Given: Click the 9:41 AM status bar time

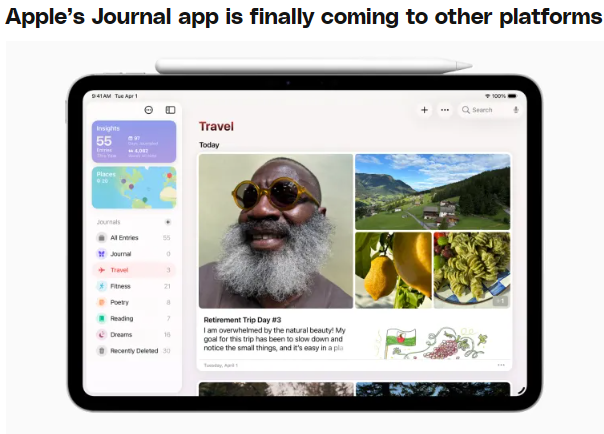Looking at the screenshot, I should click(101, 96).
